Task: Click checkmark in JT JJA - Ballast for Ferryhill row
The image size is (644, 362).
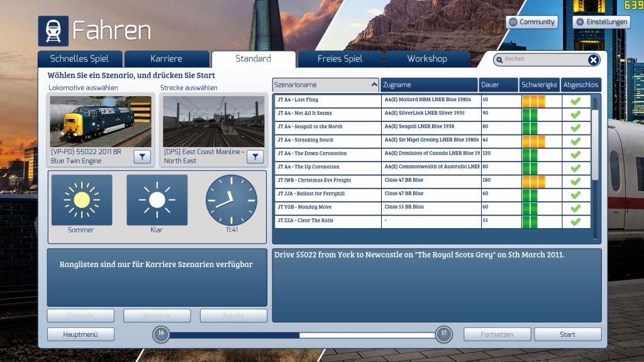Action: (575, 195)
